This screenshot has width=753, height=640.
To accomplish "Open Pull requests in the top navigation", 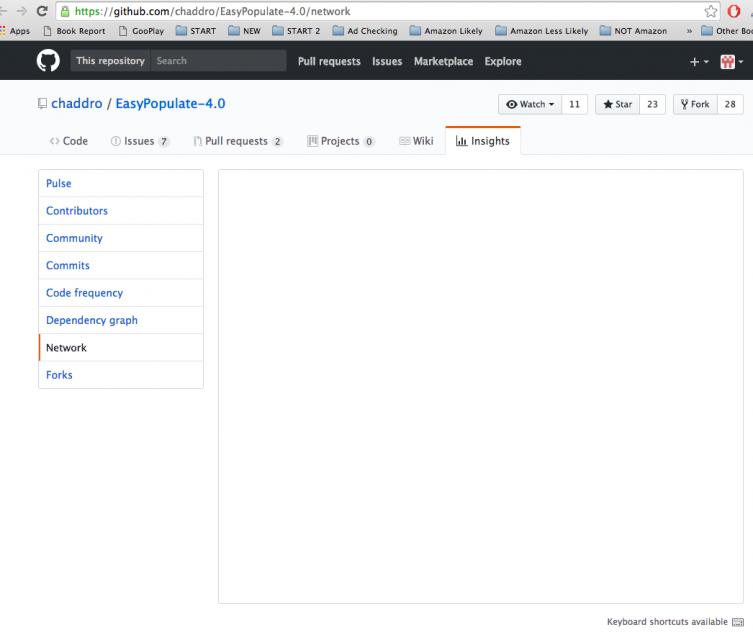I will tap(329, 61).
